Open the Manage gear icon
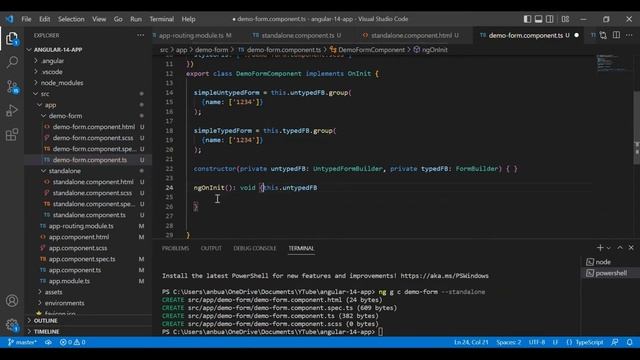The width and height of the screenshot is (640, 360). [x=12, y=325]
